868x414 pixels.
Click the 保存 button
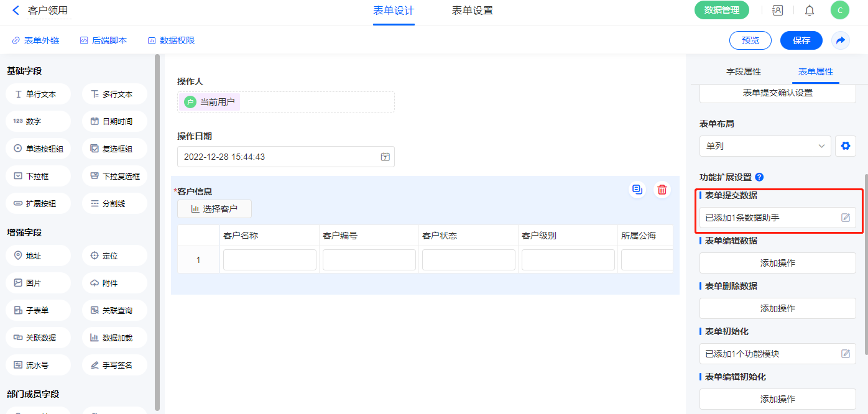pos(801,40)
